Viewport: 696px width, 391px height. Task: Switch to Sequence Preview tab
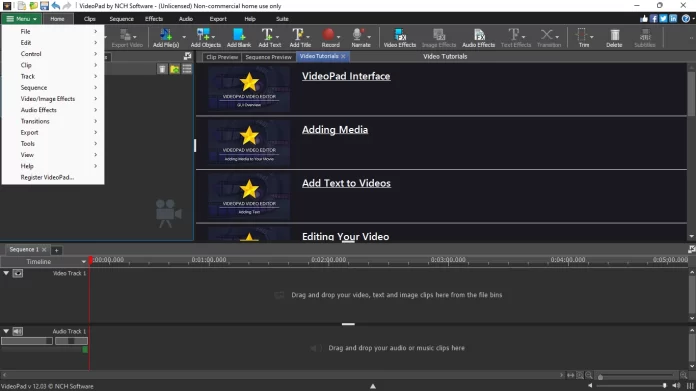tap(268, 57)
